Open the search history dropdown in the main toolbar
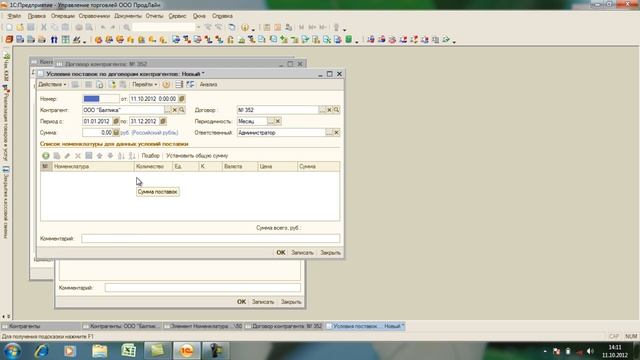 (x=198, y=27)
